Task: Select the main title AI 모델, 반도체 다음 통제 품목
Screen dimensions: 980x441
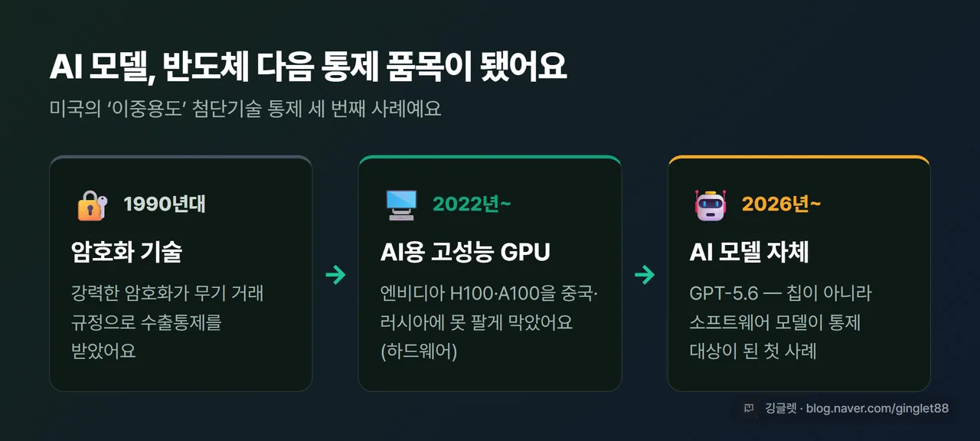Action: point(308,67)
